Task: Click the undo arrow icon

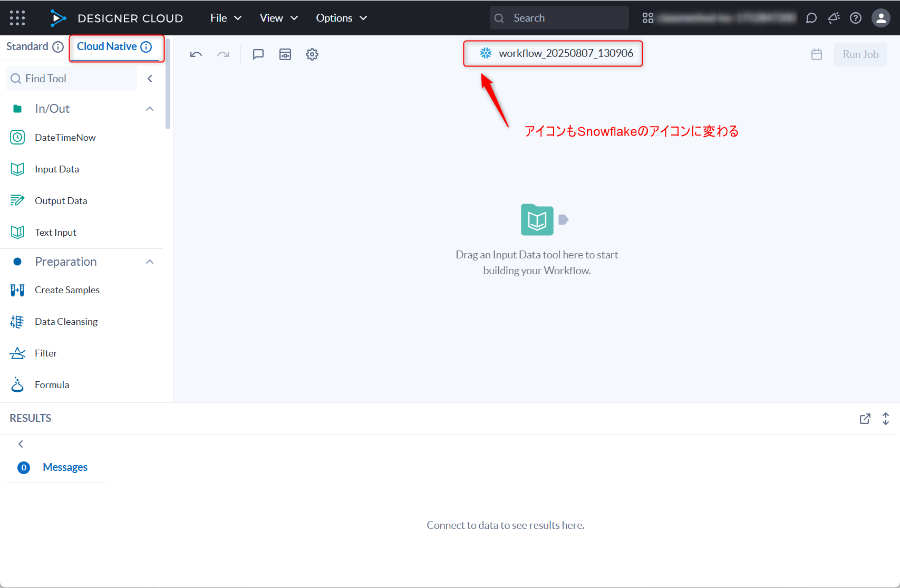Action: (196, 54)
